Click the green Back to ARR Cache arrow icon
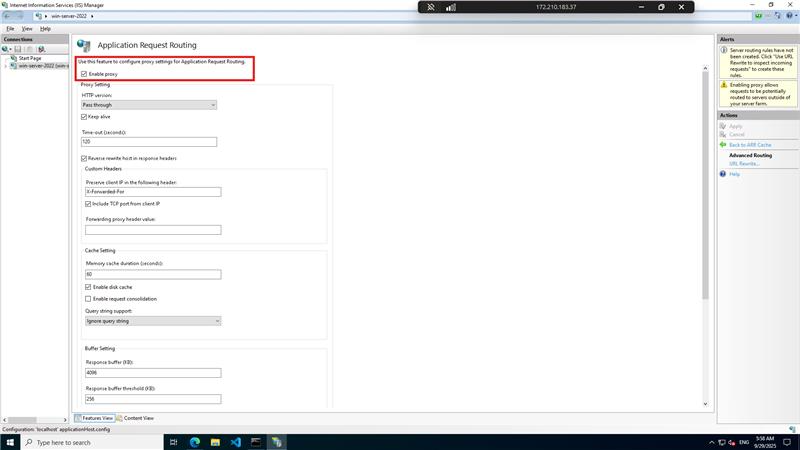 point(723,145)
